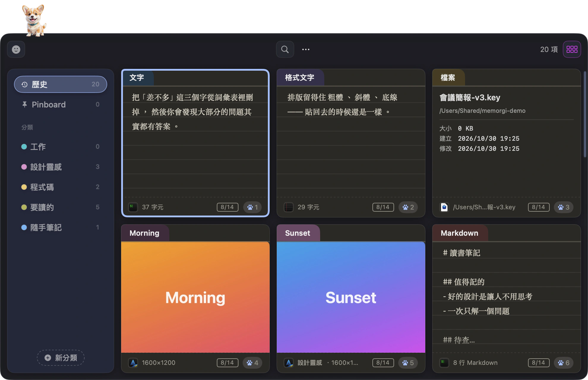Open the search magnifier
The height and width of the screenshot is (380, 588).
tap(285, 49)
